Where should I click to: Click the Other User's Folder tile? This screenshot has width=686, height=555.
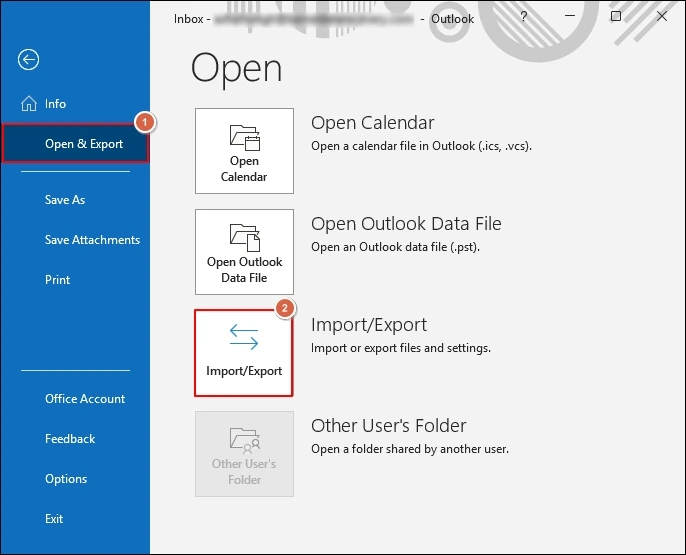point(244,454)
